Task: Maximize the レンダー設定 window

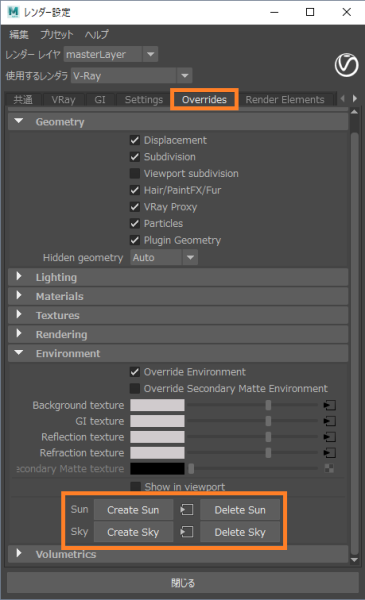Action: [x=310, y=12]
